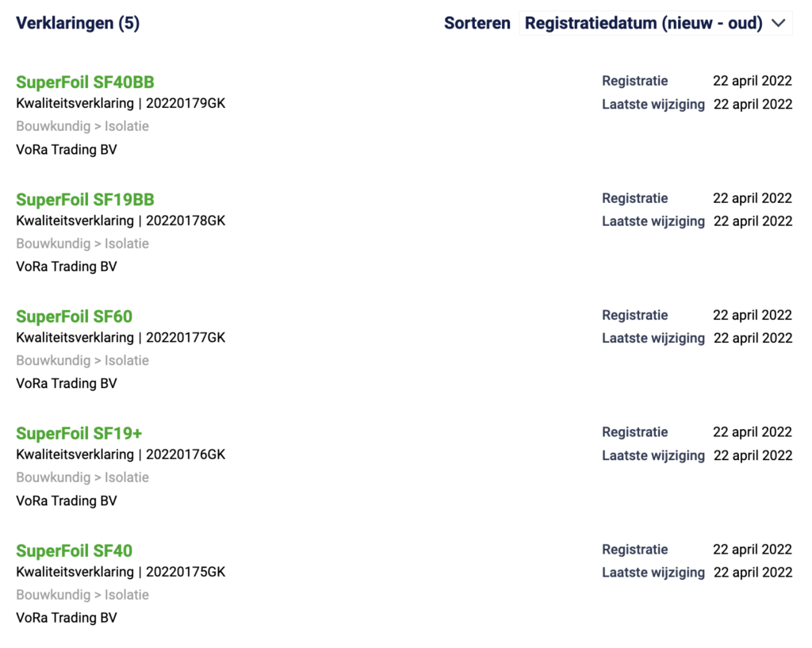Click the Verklaringen (5) heading

click(78, 23)
